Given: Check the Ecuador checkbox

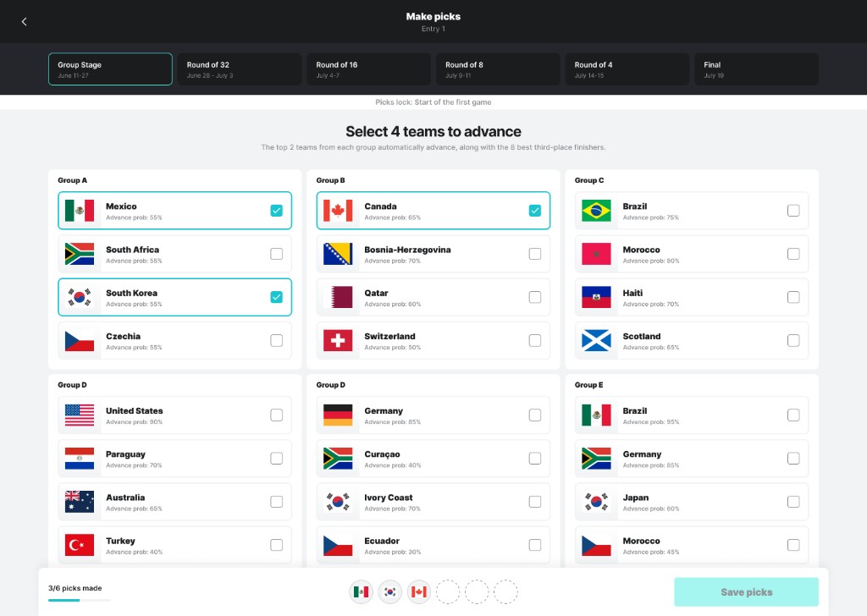Looking at the screenshot, I should (535, 545).
